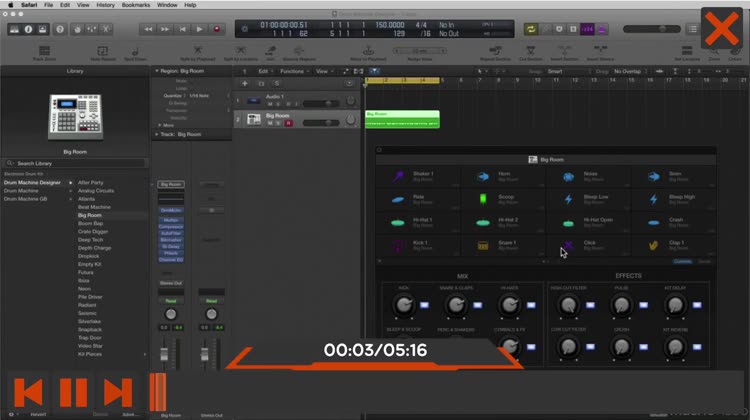
Task: Toggle the High Cut Filter on/off button
Action: tap(590, 305)
